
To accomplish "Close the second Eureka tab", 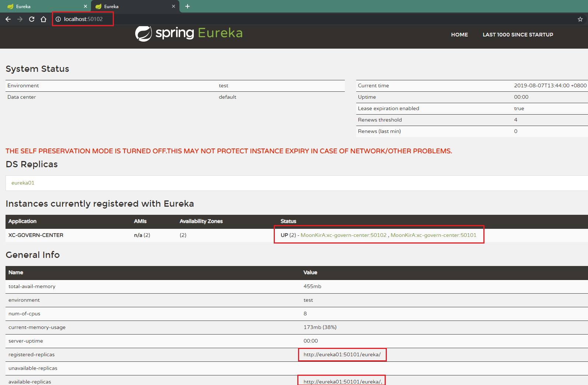I will point(174,6).
